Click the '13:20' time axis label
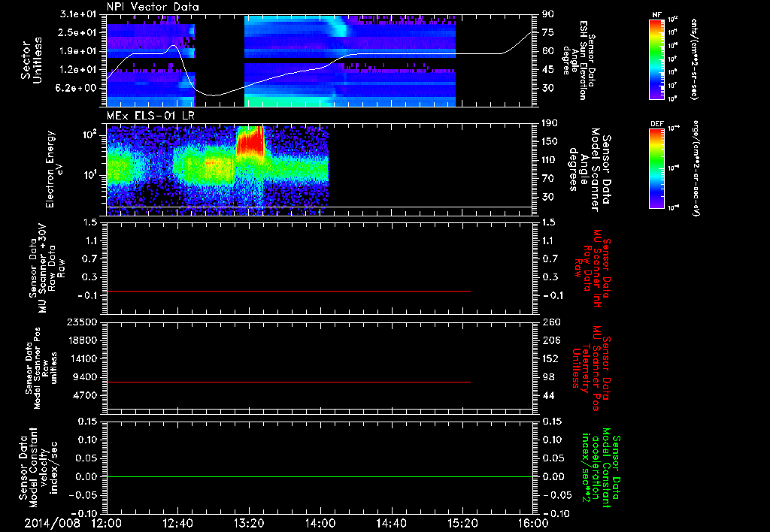Viewport: 770px width, 532px height. pyautogui.click(x=249, y=523)
